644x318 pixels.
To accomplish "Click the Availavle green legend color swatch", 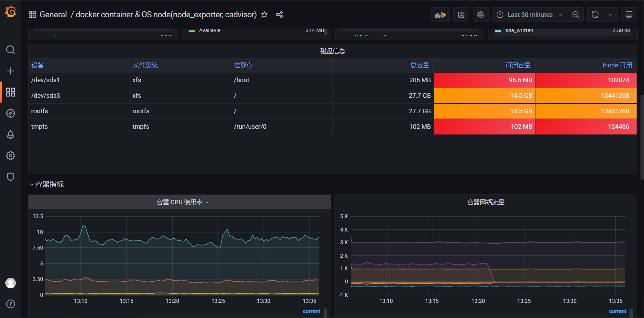I will 192,31.
